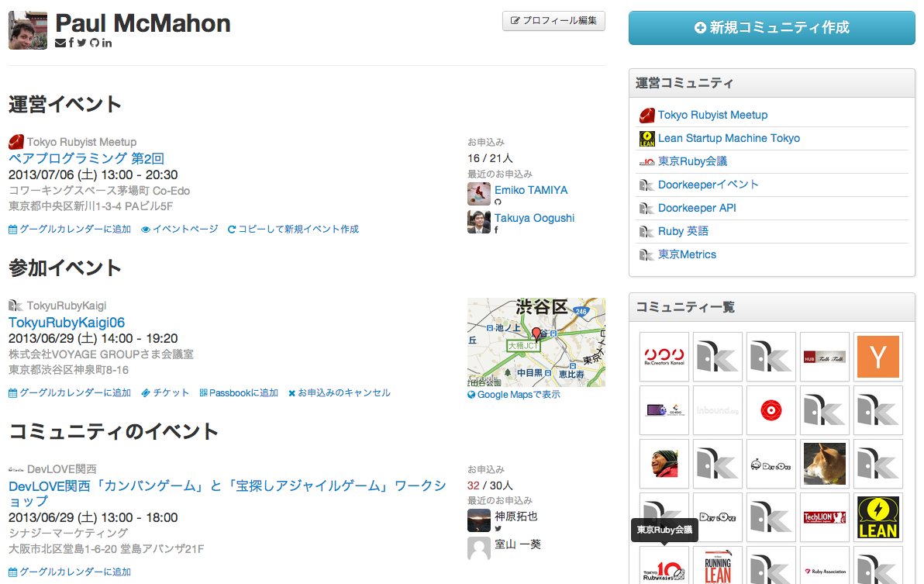Open the yellow LEAN lightning community icon
Screen dimensions: 924x584
coord(878,517)
